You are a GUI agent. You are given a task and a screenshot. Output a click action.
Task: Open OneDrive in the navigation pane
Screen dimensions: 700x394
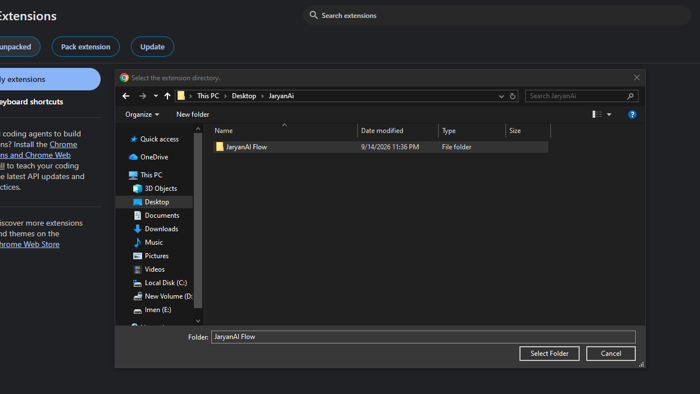pyautogui.click(x=149, y=157)
